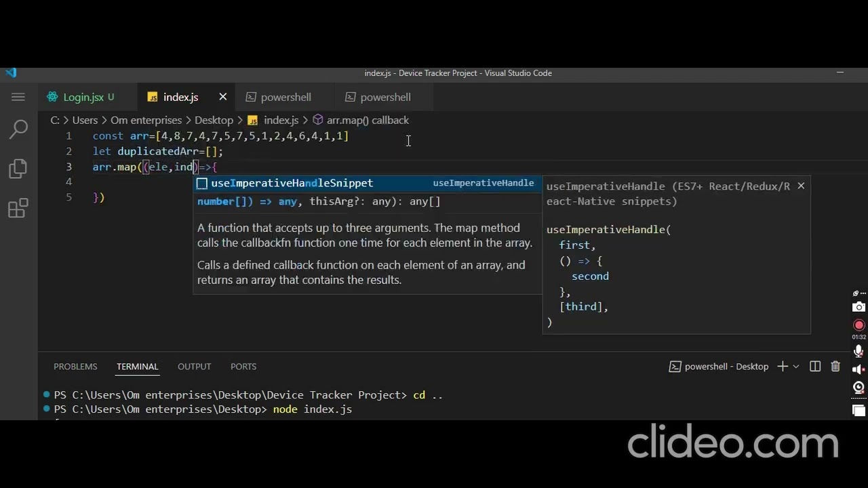The width and height of the screenshot is (868, 488).
Task: Split the terminal pane
Action: (815, 366)
